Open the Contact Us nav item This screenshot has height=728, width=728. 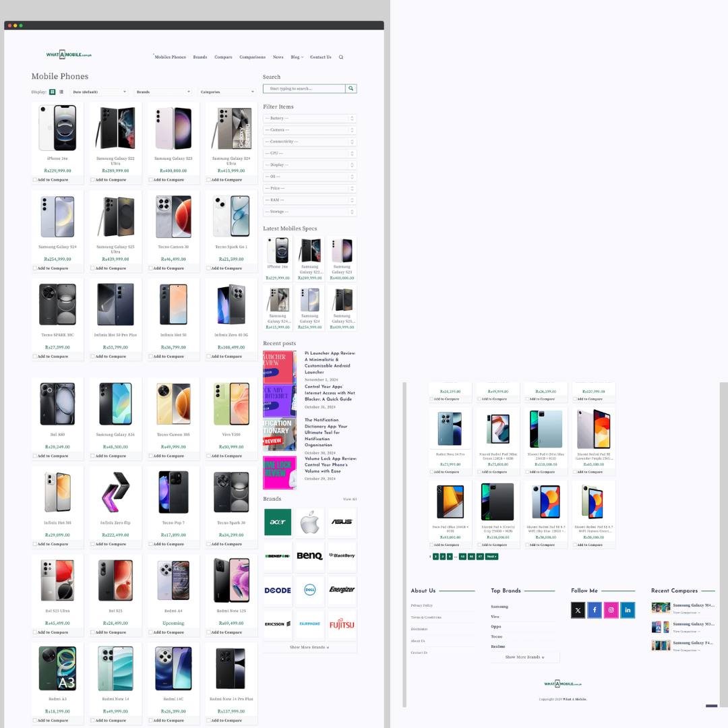point(321,57)
